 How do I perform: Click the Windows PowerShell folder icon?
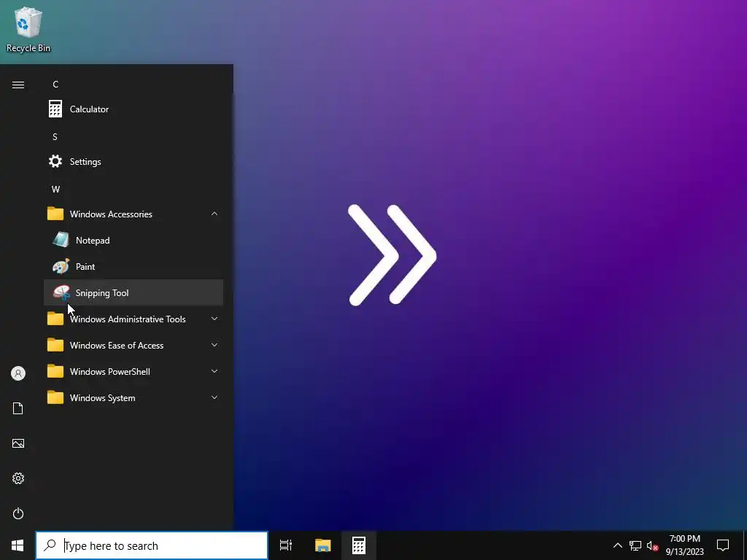(x=55, y=371)
